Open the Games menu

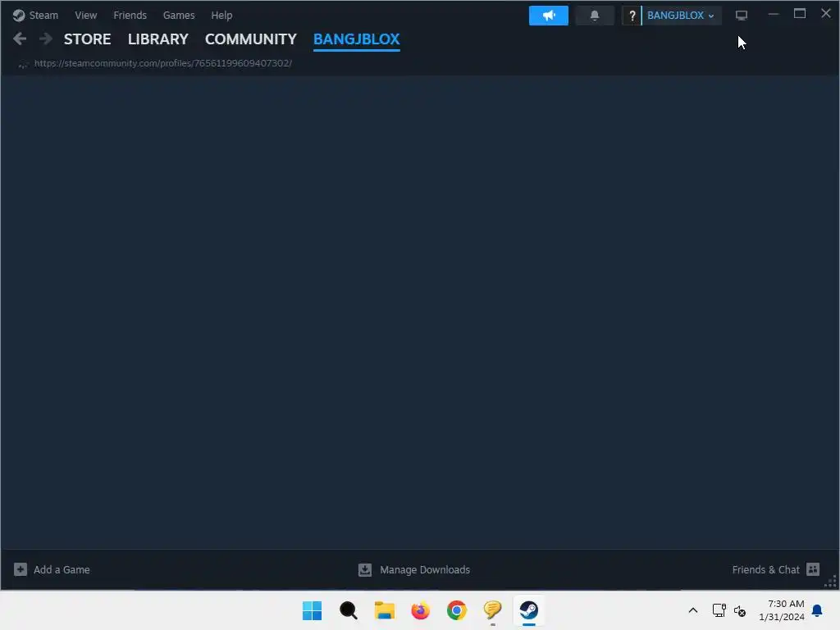point(178,16)
